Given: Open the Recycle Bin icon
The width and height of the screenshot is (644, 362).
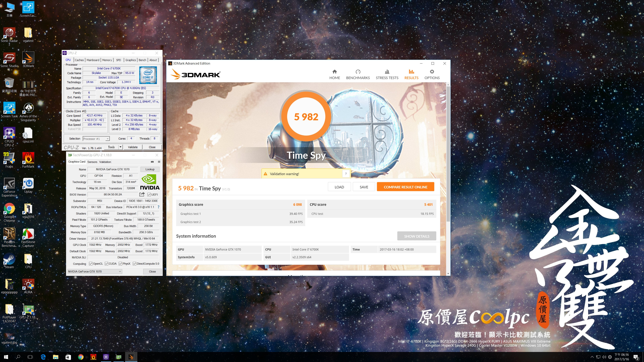Looking at the screenshot, I should point(9,85).
